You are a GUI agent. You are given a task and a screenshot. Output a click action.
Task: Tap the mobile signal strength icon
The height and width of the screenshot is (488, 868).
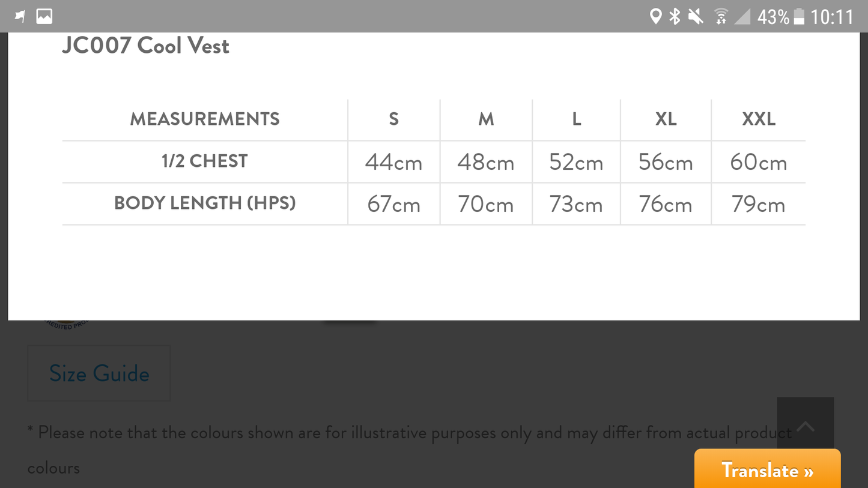click(742, 17)
